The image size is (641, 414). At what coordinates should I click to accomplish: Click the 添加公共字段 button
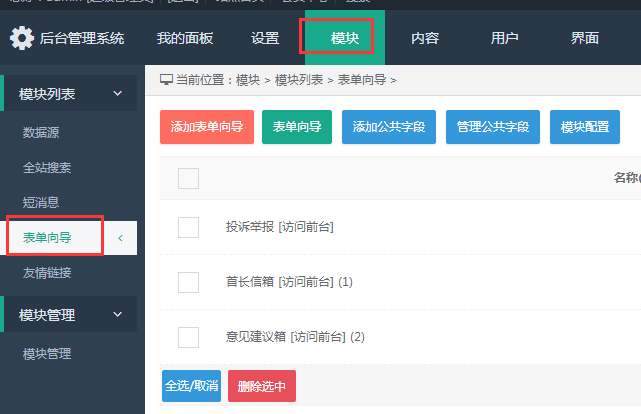[x=389, y=127]
